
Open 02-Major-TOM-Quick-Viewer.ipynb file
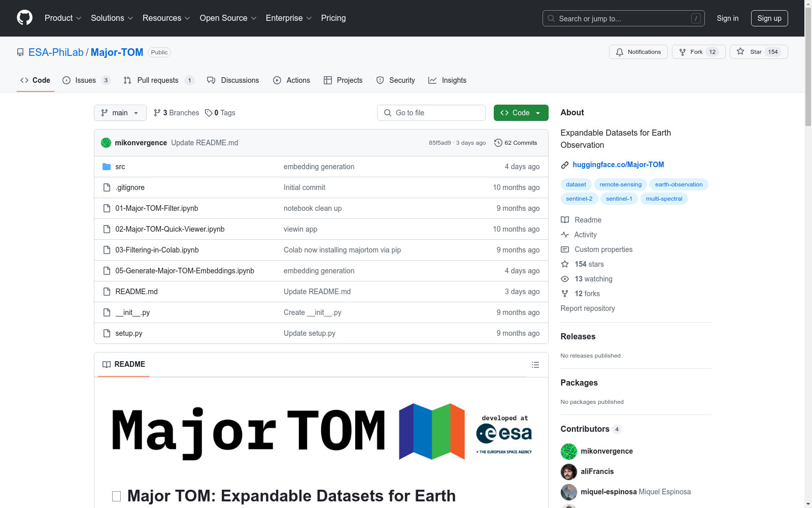click(170, 229)
